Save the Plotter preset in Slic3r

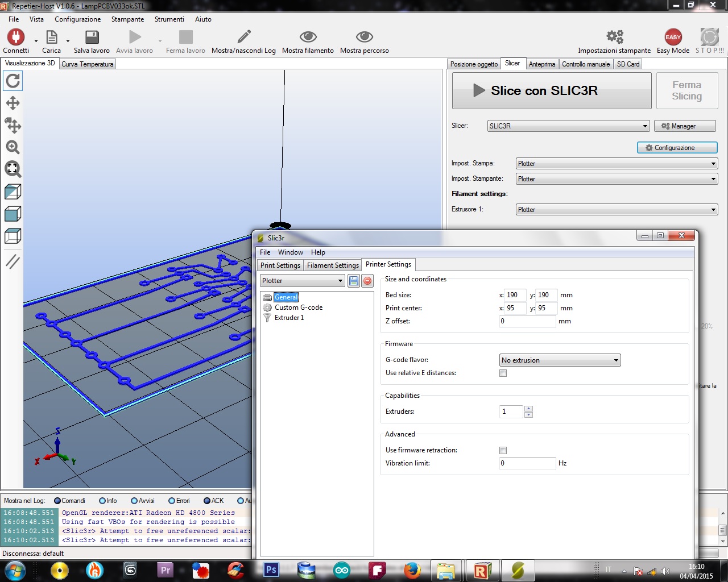354,281
